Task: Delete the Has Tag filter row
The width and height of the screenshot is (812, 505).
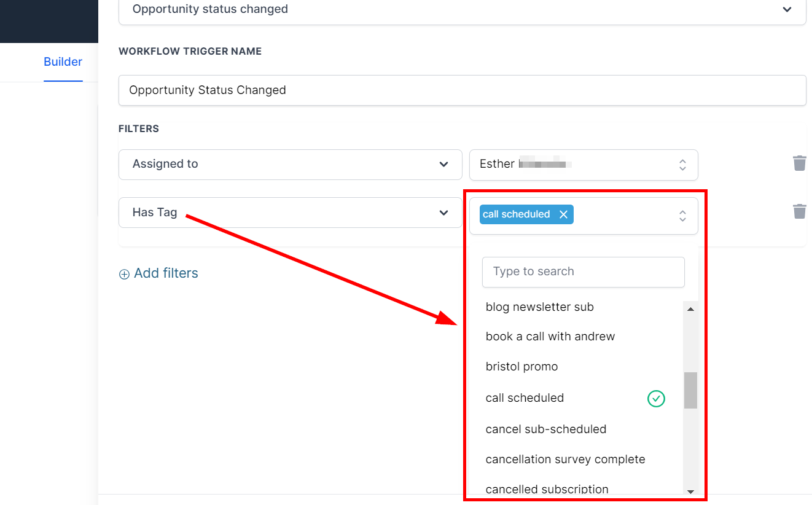Action: (x=799, y=212)
